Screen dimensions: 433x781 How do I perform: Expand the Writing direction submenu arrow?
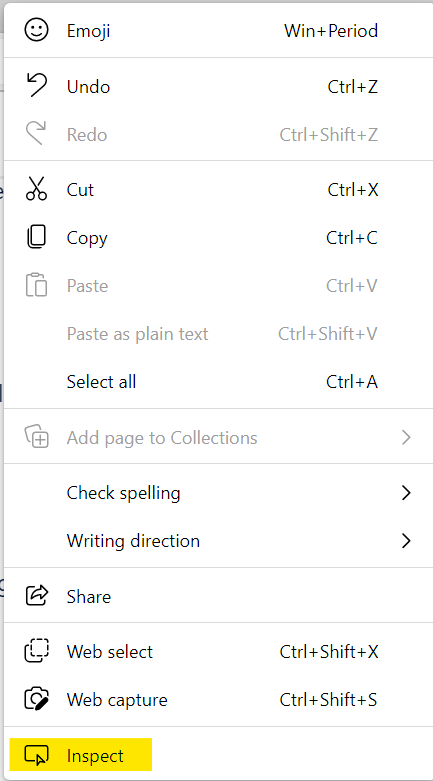(407, 541)
